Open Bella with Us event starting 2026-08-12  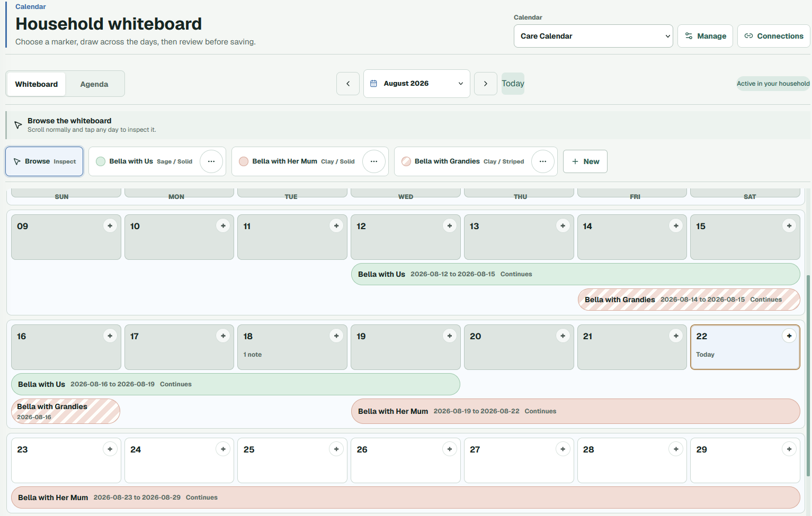point(576,274)
